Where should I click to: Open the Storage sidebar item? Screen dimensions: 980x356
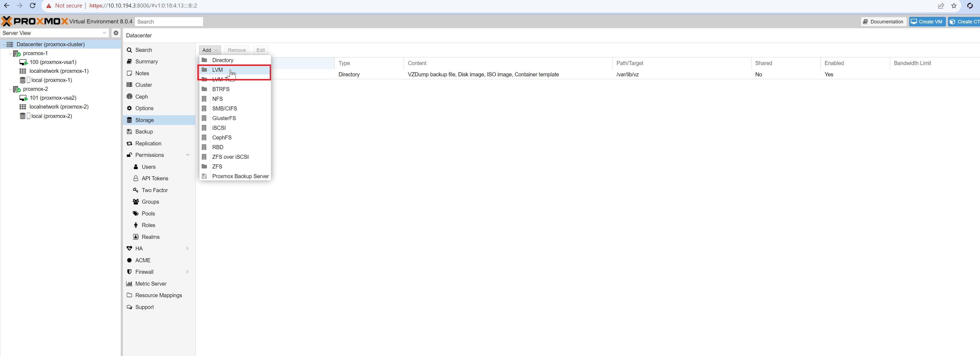pyautogui.click(x=159, y=120)
